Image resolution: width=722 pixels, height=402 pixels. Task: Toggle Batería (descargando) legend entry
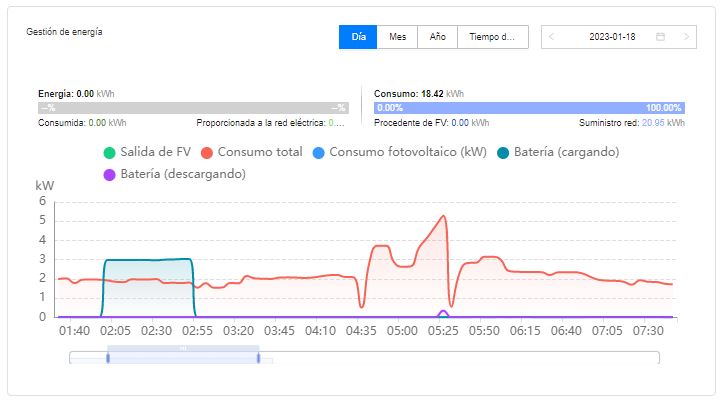coord(175,174)
